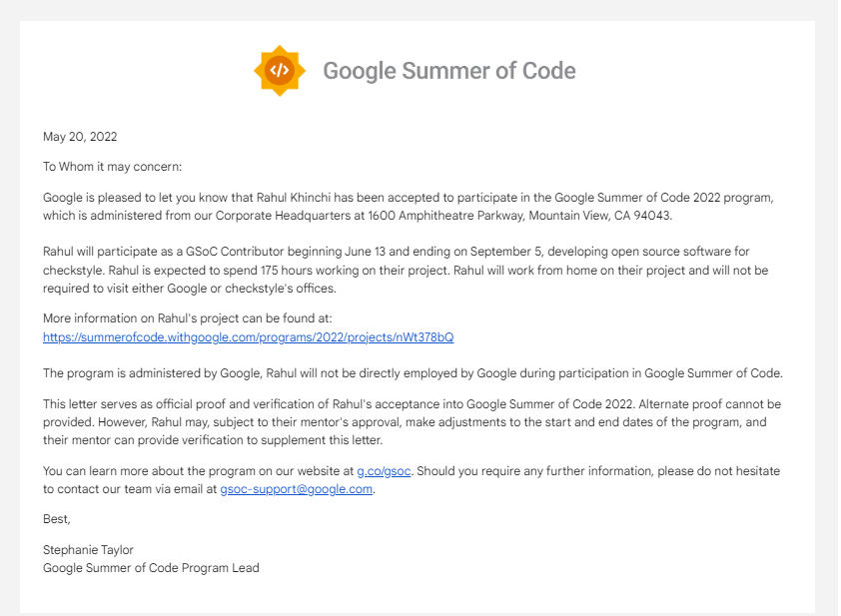Click the name Rahul Khinchi in first paragraph

294,198
